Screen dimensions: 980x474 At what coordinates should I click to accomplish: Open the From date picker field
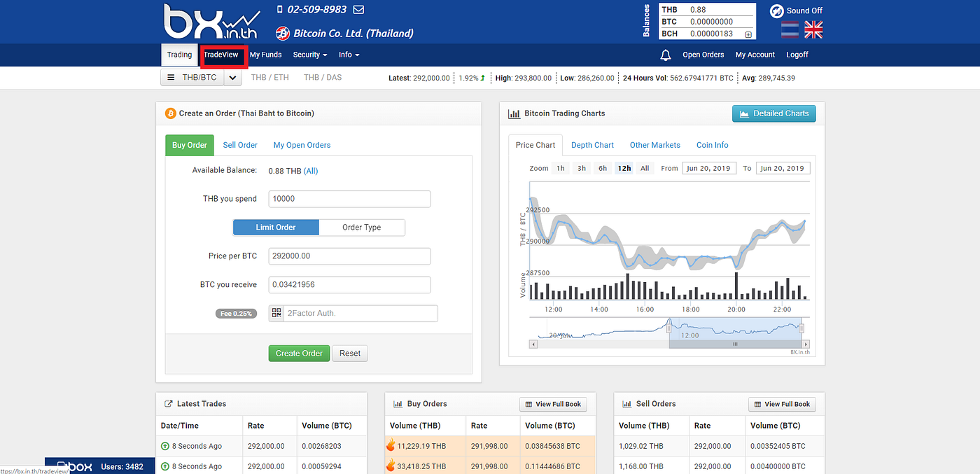tap(709, 168)
